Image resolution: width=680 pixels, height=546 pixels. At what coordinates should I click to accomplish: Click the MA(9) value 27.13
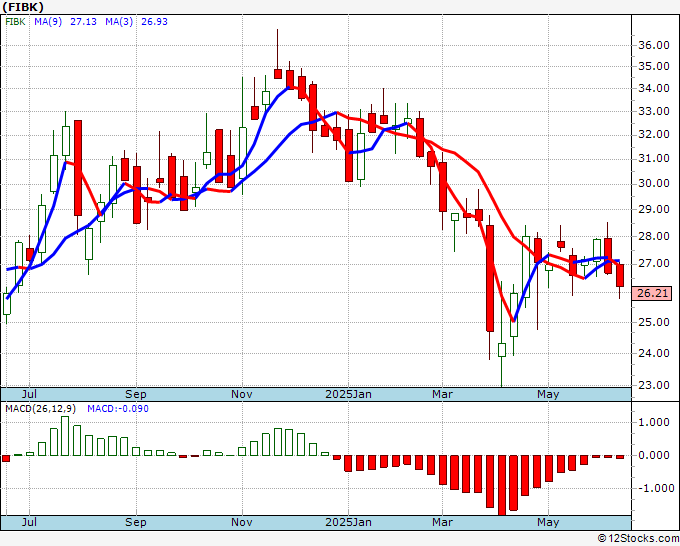point(83,22)
